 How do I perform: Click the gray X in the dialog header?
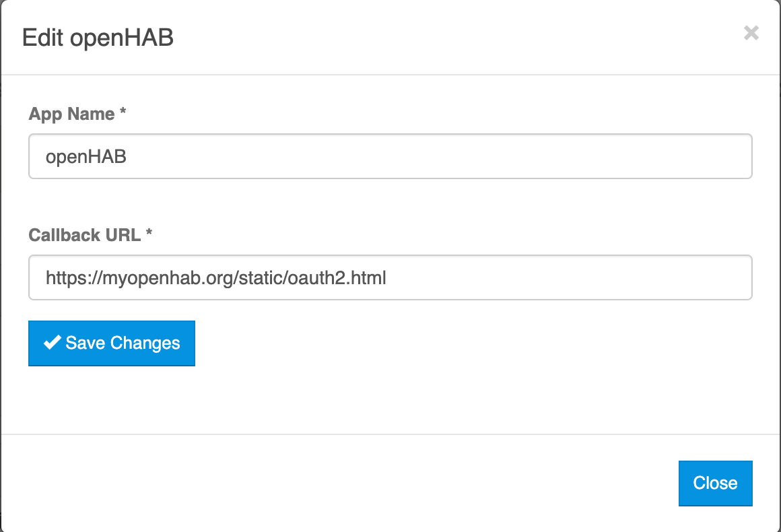751,33
